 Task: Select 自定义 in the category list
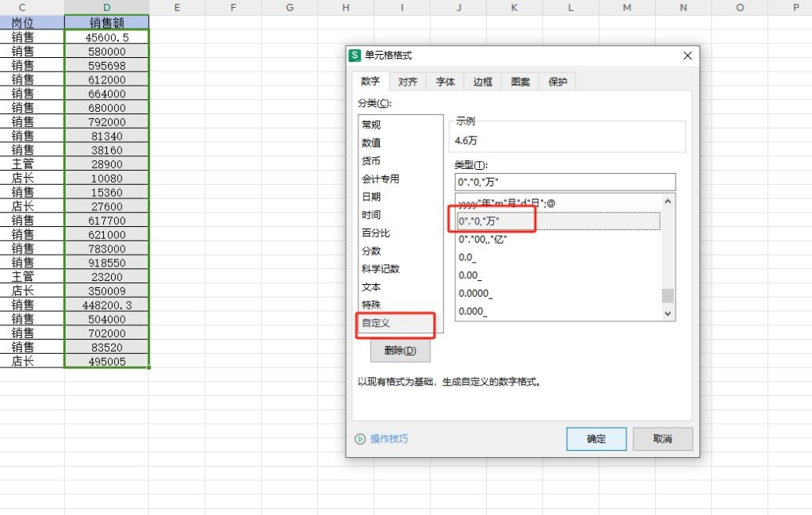[376, 324]
